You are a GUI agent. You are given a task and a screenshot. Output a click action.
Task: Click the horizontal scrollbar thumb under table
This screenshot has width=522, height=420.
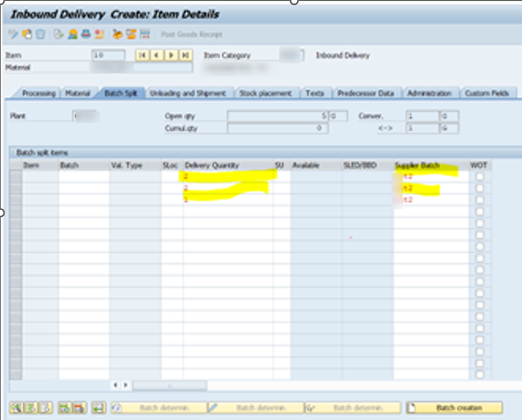click(x=170, y=385)
